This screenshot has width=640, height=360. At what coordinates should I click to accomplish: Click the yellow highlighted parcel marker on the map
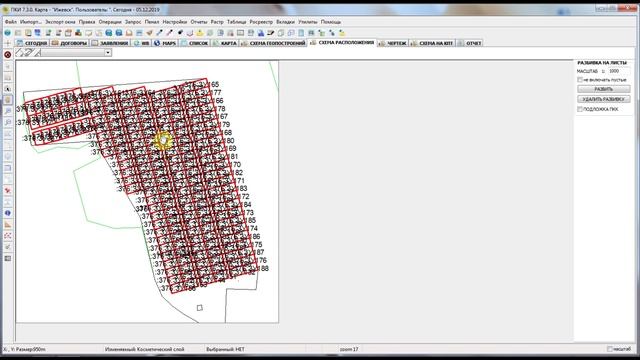[163, 140]
